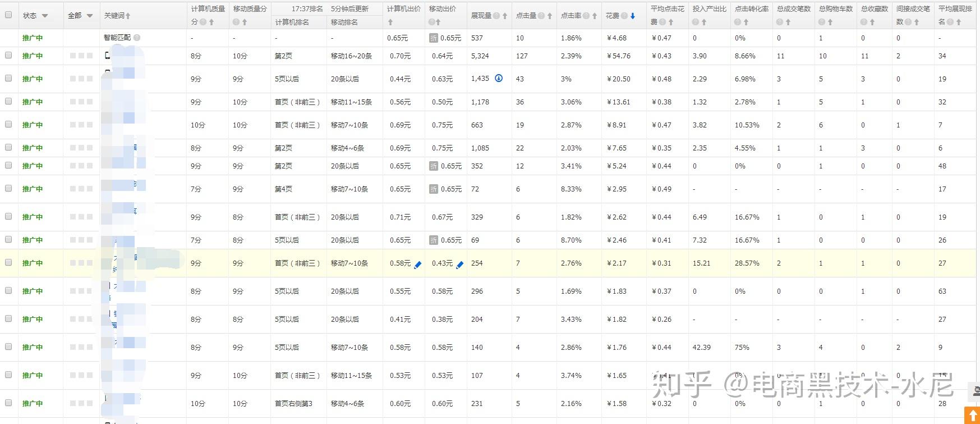The height and width of the screenshot is (424, 980).
Task: Sort by 平均展现排名 arrow
Action: click(x=959, y=22)
